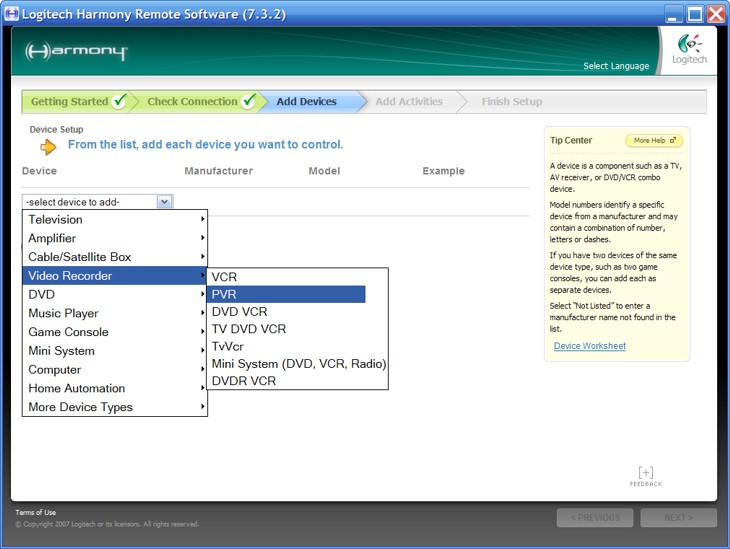Click the Harmony logo in the header

[76, 51]
